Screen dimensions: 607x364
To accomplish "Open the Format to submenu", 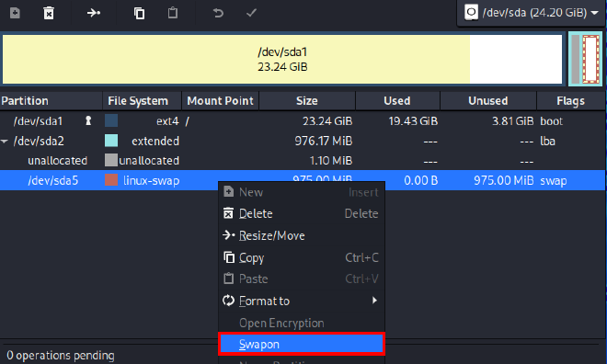I will pyautogui.click(x=302, y=301).
